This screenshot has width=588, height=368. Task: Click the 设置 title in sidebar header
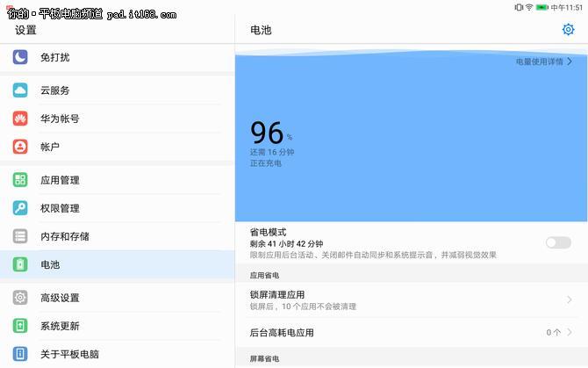(25, 30)
